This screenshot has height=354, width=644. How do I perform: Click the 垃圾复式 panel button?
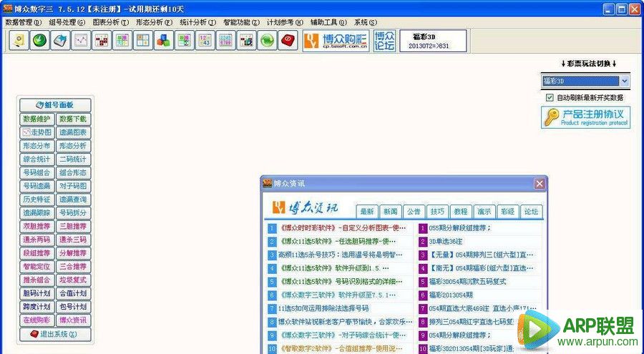[73, 280]
